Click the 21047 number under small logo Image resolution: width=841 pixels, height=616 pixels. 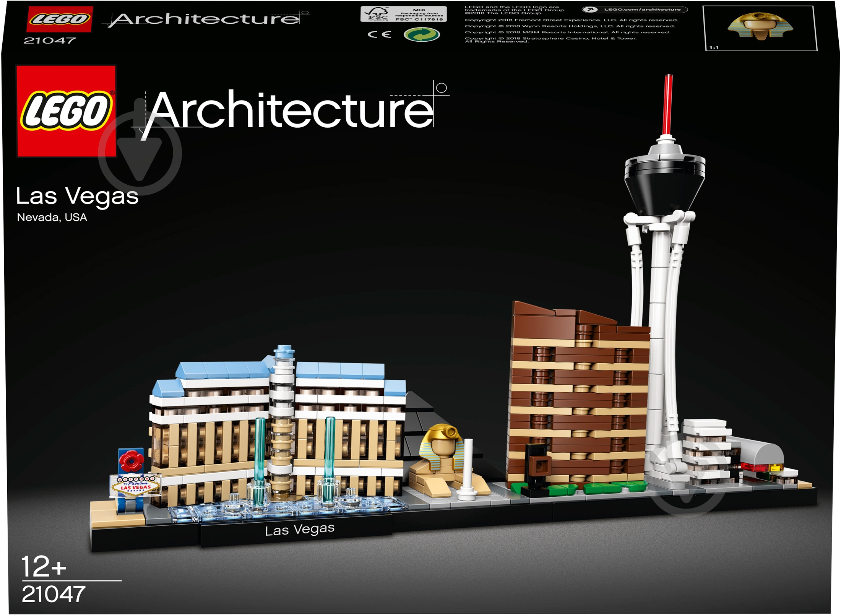pos(50,41)
